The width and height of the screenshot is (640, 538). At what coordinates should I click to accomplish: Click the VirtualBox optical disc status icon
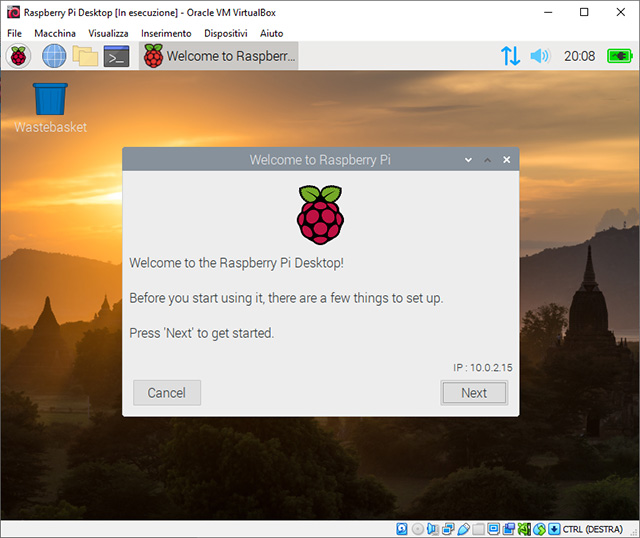coord(417,529)
